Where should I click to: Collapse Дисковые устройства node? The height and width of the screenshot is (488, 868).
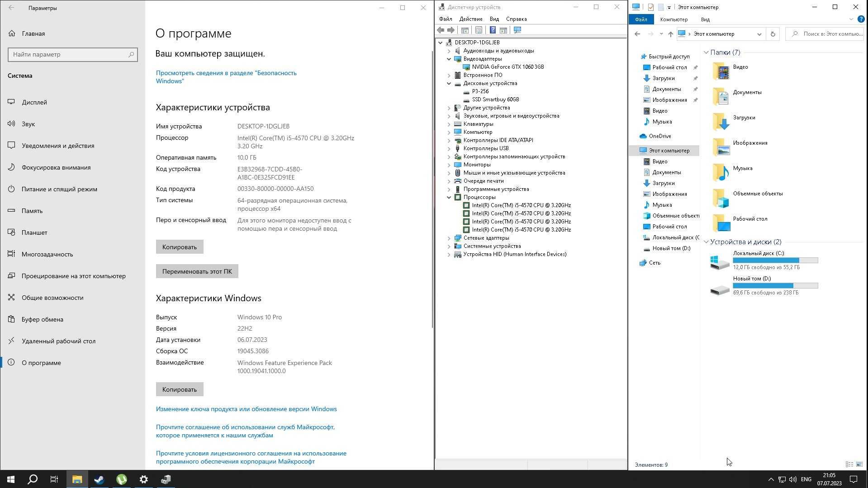click(449, 83)
